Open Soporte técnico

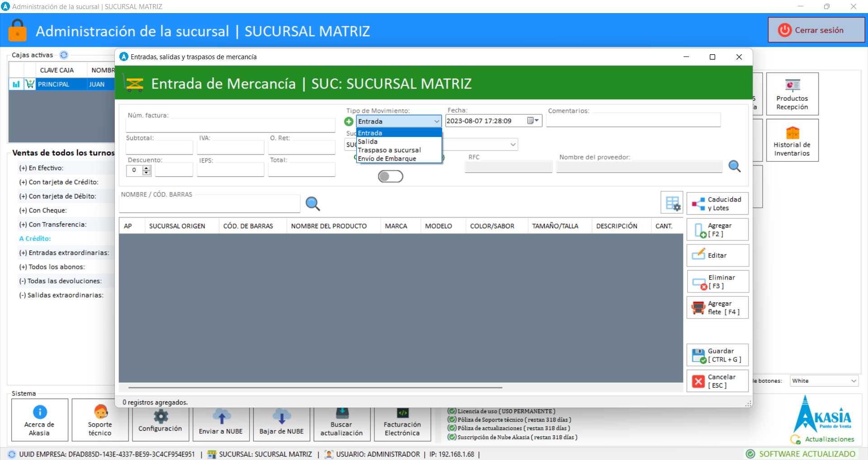pos(100,420)
